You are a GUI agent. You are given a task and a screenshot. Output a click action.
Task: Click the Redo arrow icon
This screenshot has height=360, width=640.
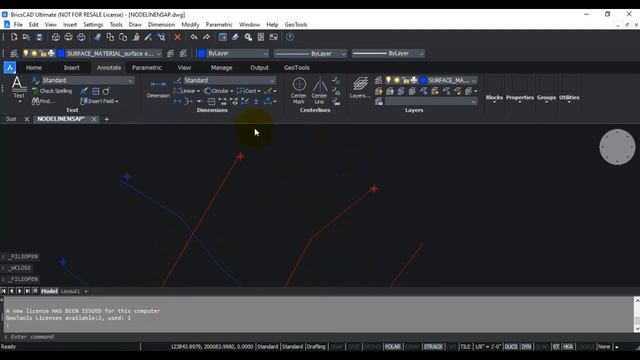[206, 37]
